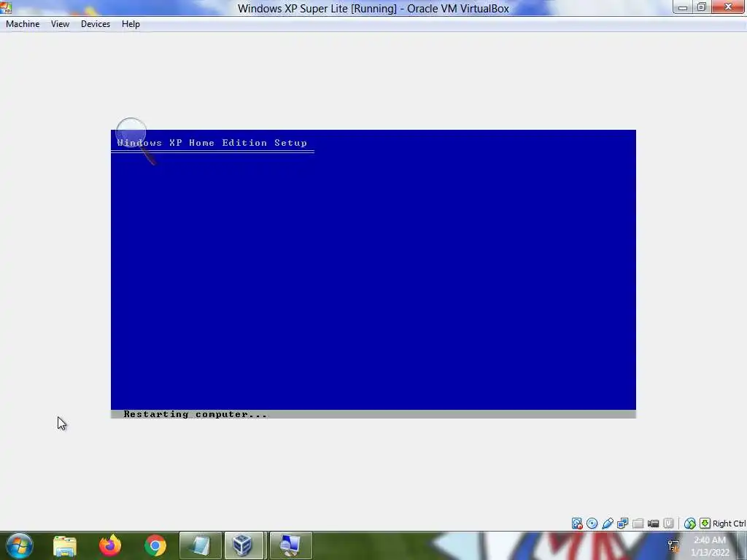This screenshot has width=747, height=560.
Task: Open the View menu
Action: 60,24
